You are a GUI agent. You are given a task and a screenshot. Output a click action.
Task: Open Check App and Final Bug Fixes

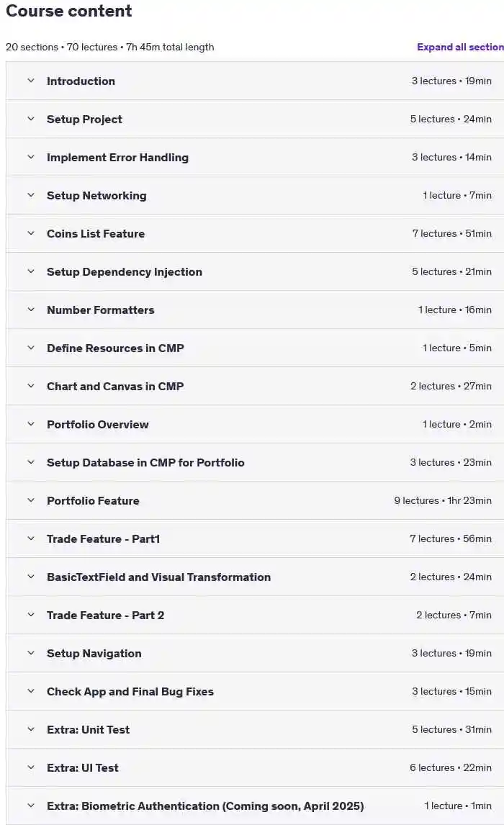[x=255, y=691]
